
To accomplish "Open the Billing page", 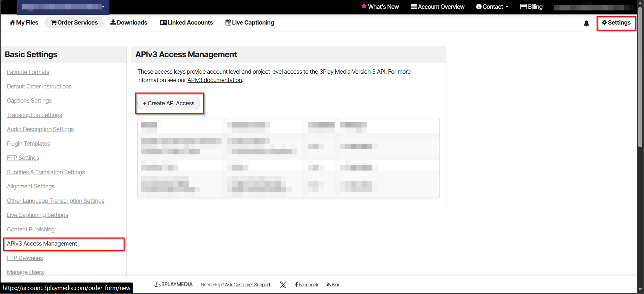I will tap(531, 7).
